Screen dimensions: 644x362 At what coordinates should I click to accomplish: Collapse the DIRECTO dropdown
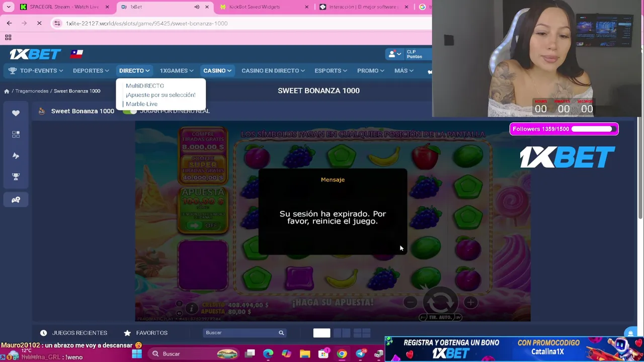(134, 70)
